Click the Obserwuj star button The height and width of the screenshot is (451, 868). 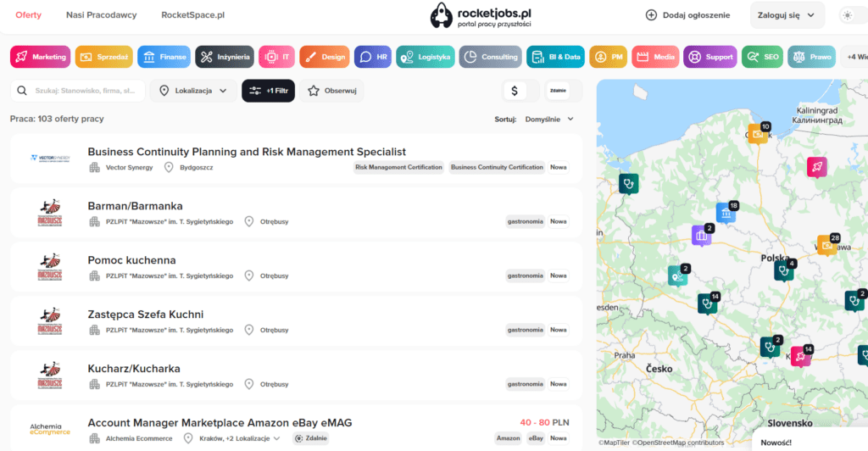click(x=331, y=91)
